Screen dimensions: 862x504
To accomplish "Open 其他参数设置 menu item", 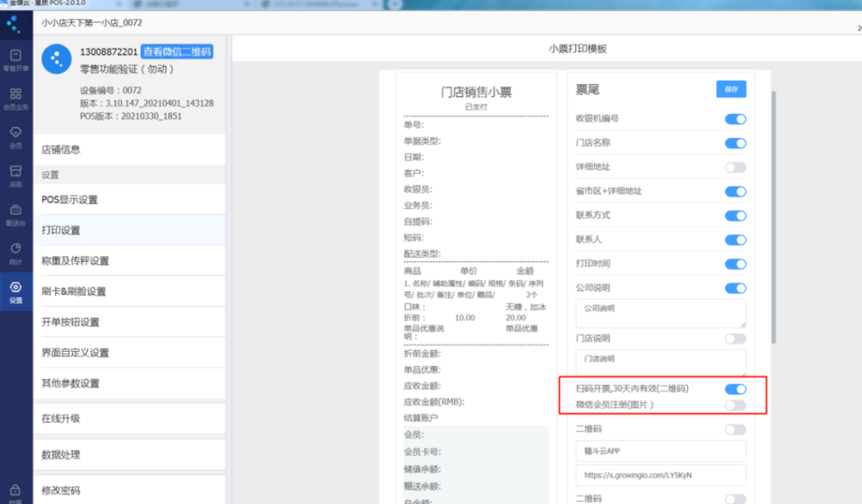I will pos(129,383).
